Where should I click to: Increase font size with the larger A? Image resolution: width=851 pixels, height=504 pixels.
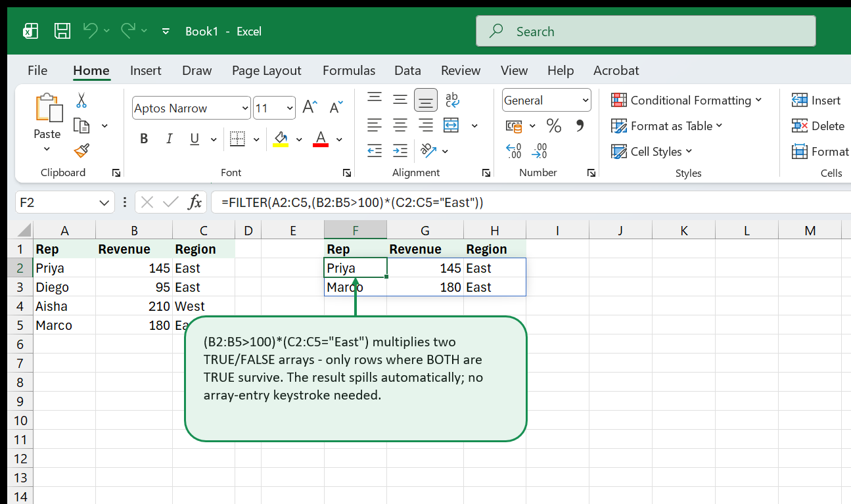tap(310, 108)
